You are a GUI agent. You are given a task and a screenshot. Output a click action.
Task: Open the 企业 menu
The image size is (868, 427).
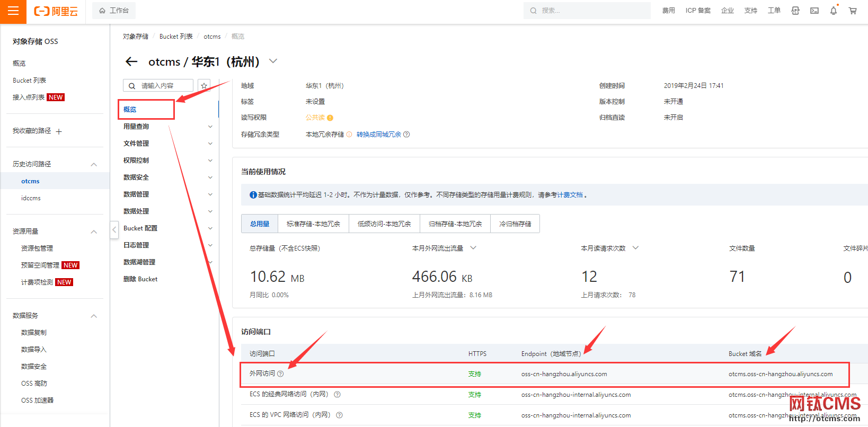[728, 11]
